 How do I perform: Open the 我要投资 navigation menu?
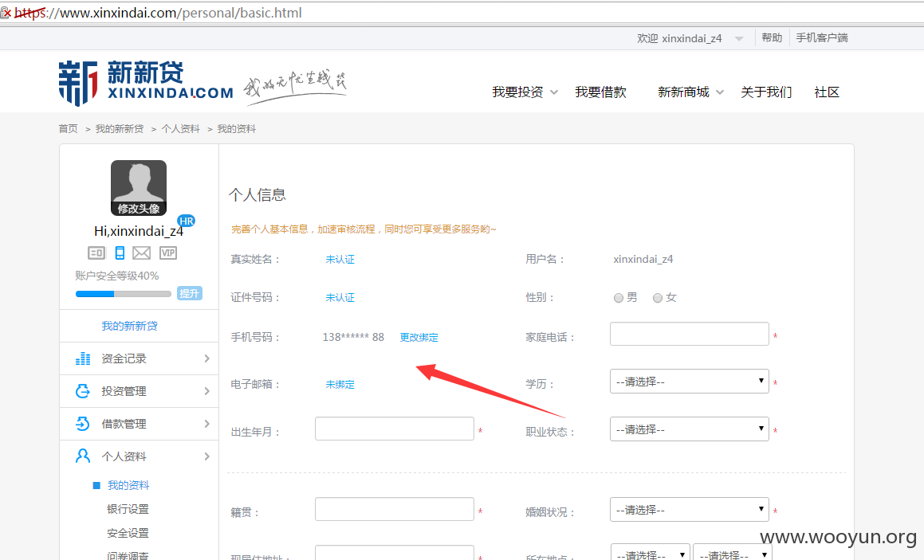525,92
